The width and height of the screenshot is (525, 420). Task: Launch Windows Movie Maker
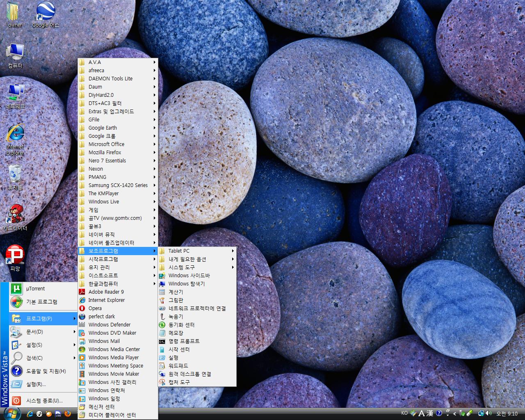pos(118,374)
